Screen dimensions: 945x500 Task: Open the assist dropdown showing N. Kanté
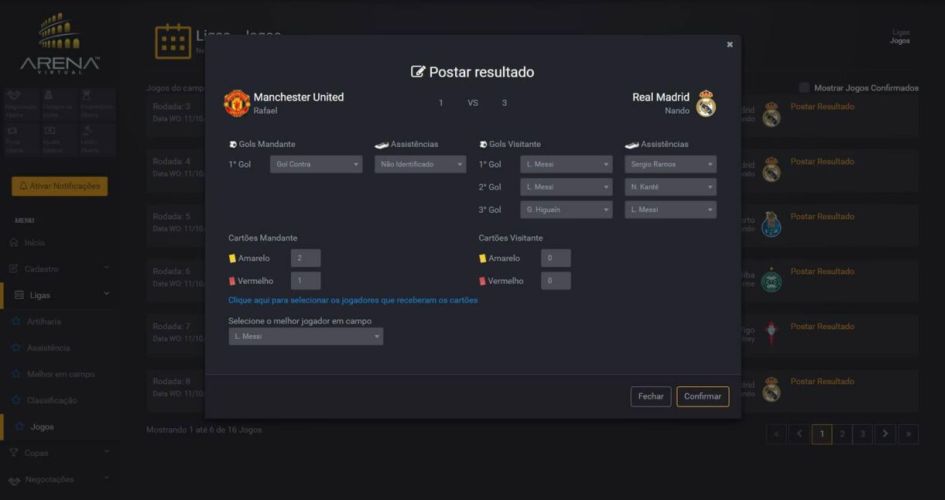[x=671, y=187]
